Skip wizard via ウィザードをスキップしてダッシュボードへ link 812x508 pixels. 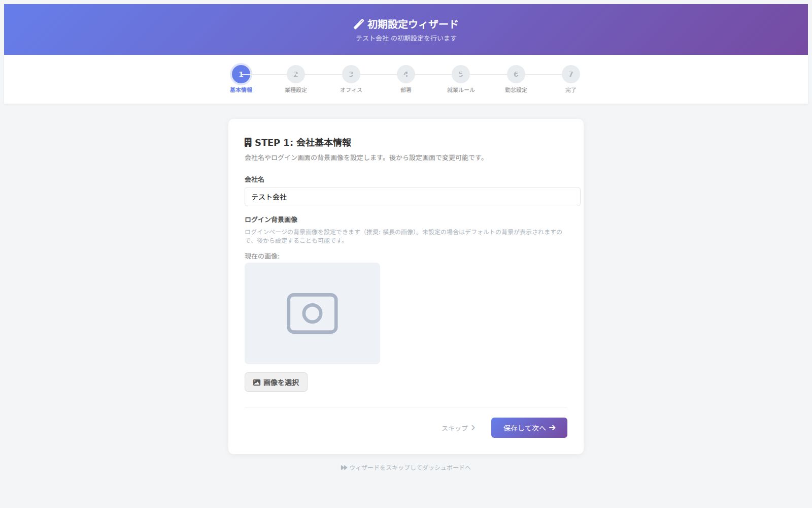pos(406,467)
